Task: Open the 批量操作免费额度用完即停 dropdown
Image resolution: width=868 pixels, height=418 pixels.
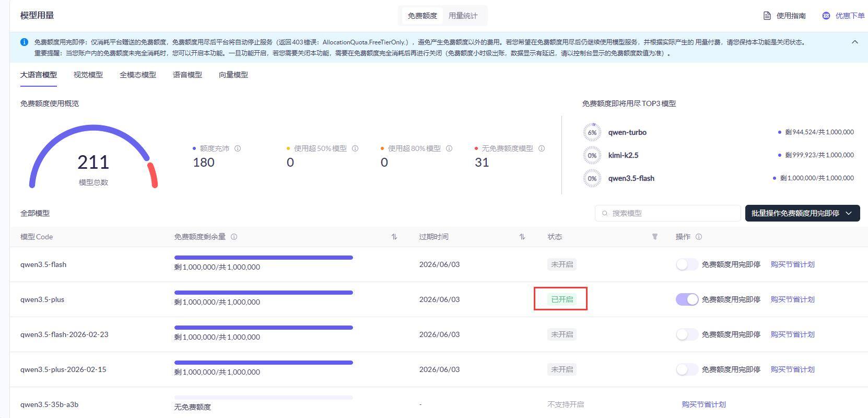Action: click(802, 213)
